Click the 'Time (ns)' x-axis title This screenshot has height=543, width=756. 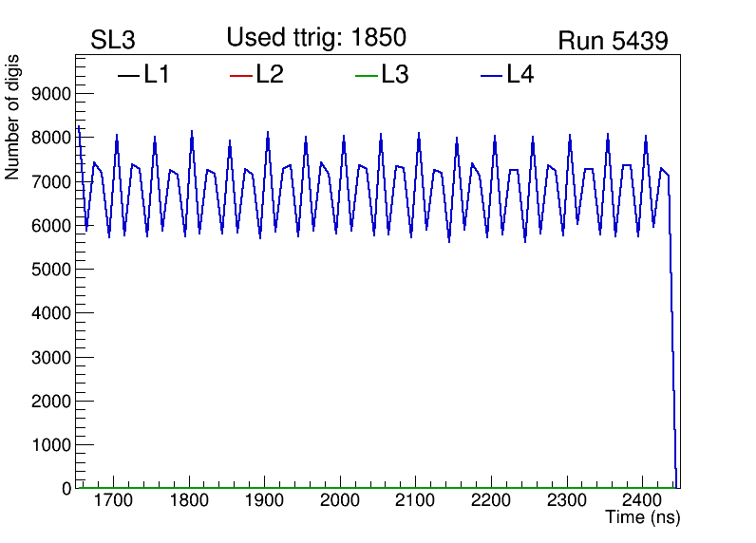point(643,518)
